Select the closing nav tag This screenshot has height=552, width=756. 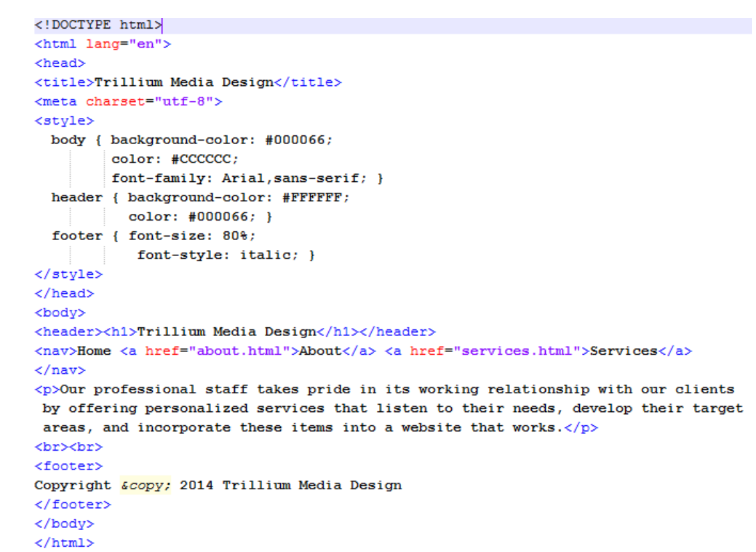(60, 371)
